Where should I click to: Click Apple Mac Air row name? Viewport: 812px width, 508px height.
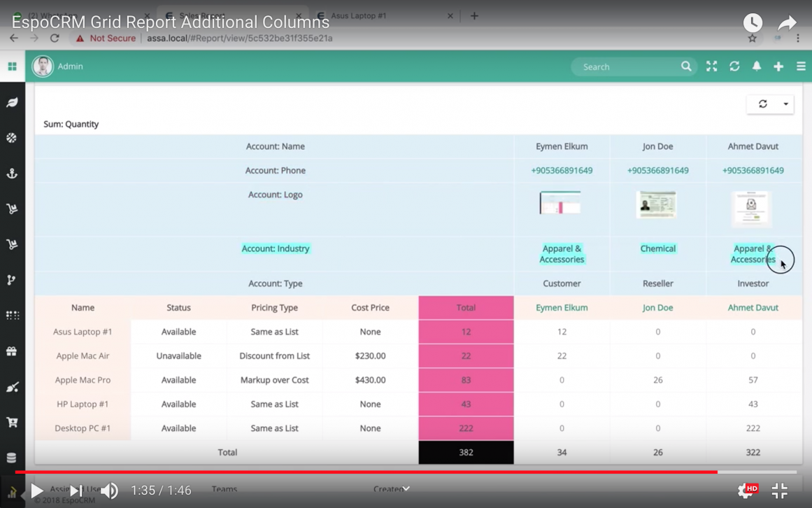click(83, 355)
